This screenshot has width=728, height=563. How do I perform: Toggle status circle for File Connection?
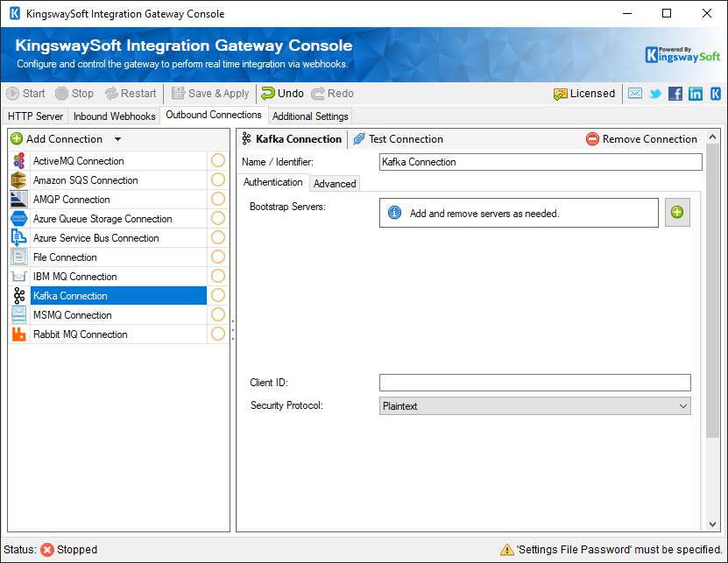pyautogui.click(x=218, y=257)
